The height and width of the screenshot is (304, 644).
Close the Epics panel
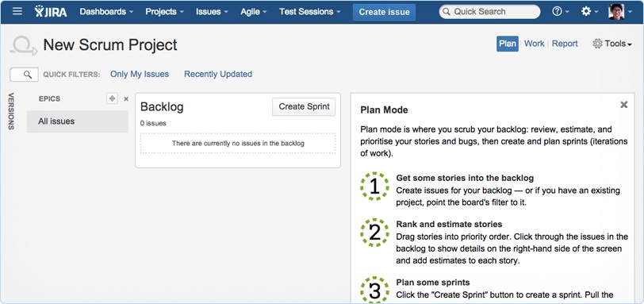tap(126, 99)
